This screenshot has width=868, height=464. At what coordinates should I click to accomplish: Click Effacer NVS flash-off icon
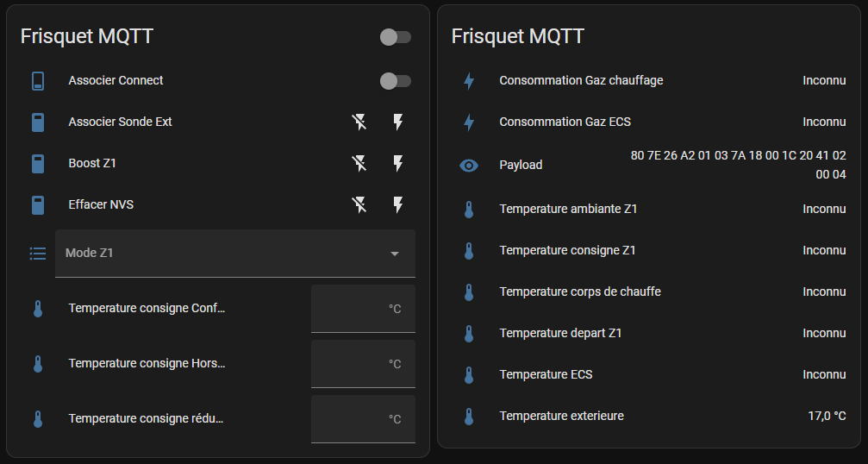click(359, 205)
